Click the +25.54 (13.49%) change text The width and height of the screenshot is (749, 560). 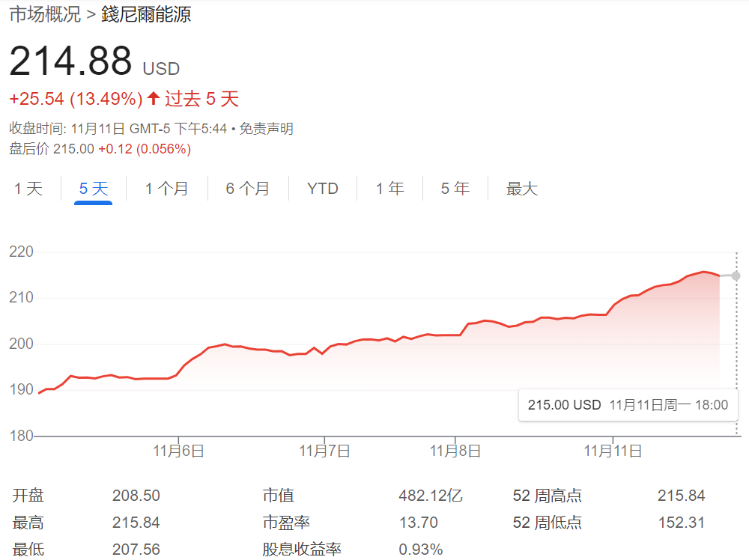tap(76, 99)
